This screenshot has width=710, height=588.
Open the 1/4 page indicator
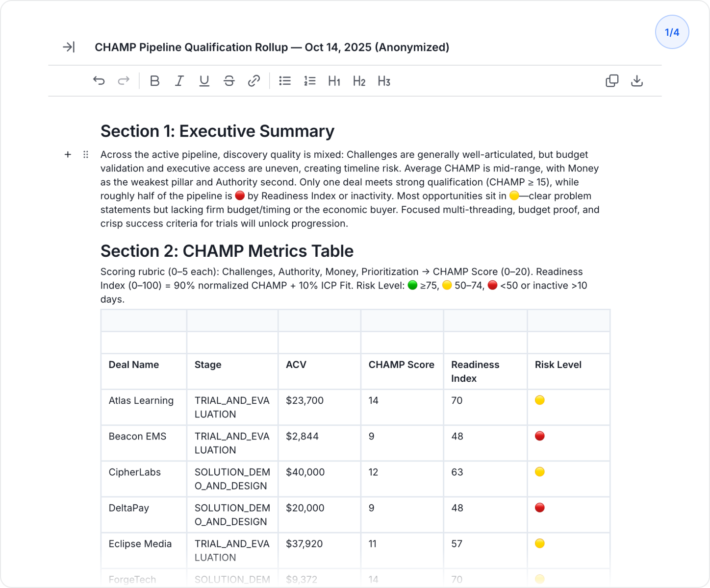(672, 32)
